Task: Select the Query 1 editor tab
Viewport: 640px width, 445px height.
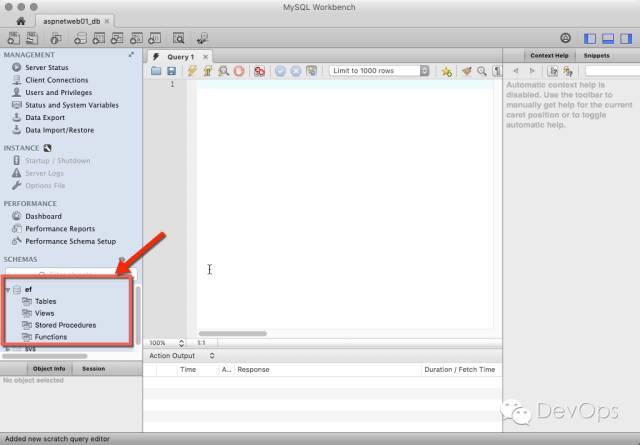Action: (180, 57)
